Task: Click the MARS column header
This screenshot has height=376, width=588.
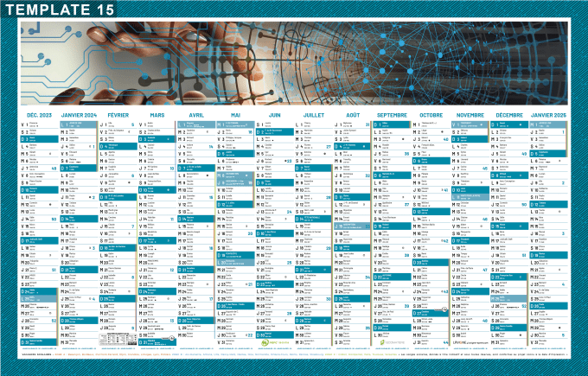Action: pos(157,115)
